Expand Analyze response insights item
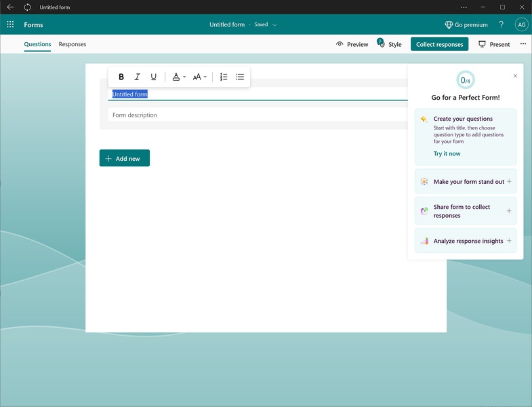This screenshot has height=407, width=532. click(x=466, y=241)
